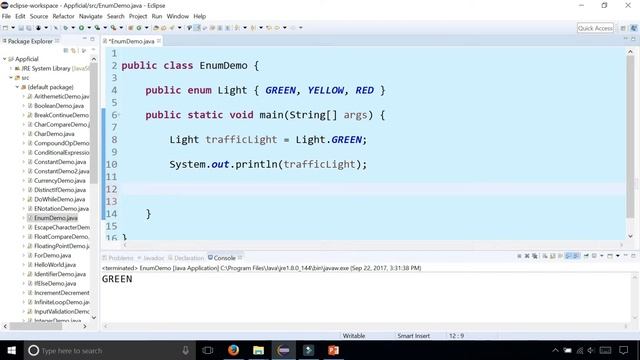Open the External Tools dropdown arrow
640x360 pixels.
[x=121, y=28]
